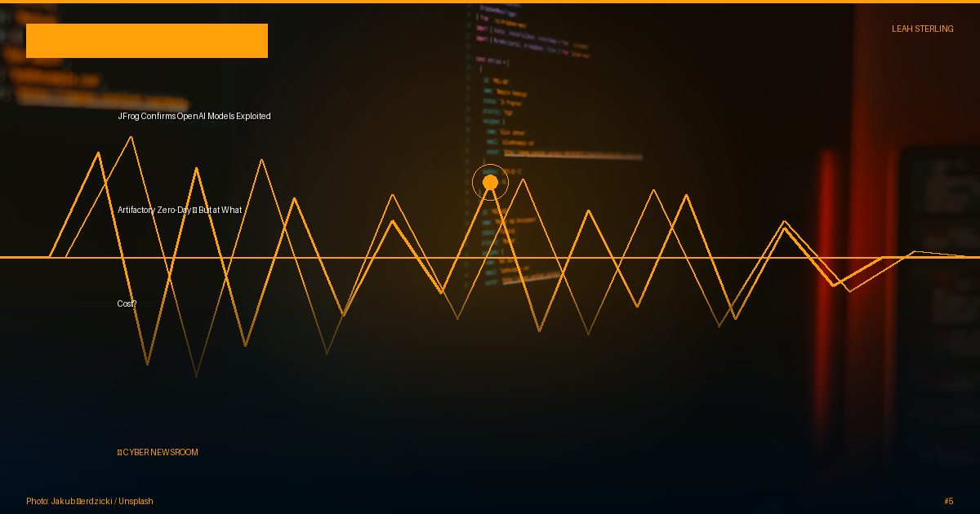980x514 pixels.
Task: Click the solid orange rectangle at top left
Action: (x=147, y=41)
